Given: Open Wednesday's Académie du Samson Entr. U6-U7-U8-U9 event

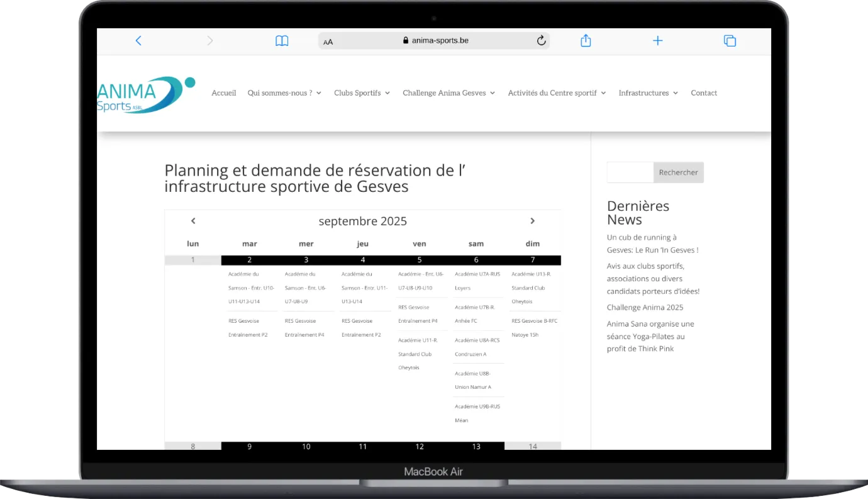Looking at the screenshot, I should tap(306, 288).
